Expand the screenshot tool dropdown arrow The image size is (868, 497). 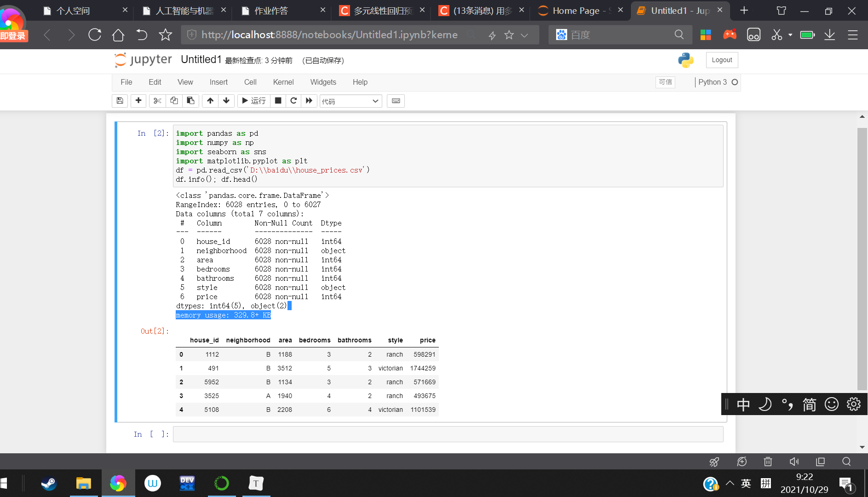coord(790,35)
